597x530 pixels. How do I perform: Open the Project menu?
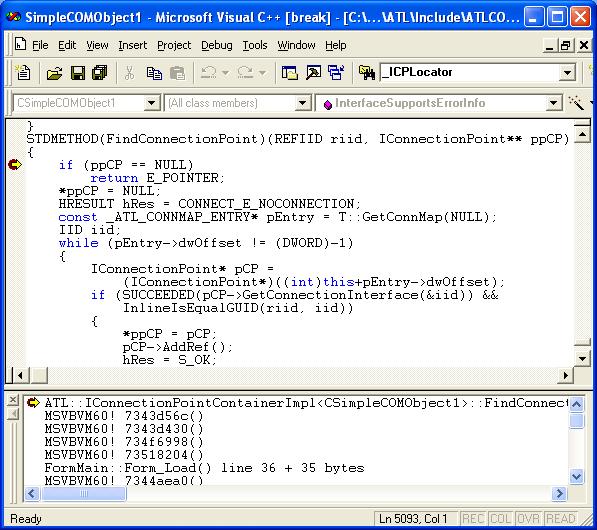click(x=174, y=45)
